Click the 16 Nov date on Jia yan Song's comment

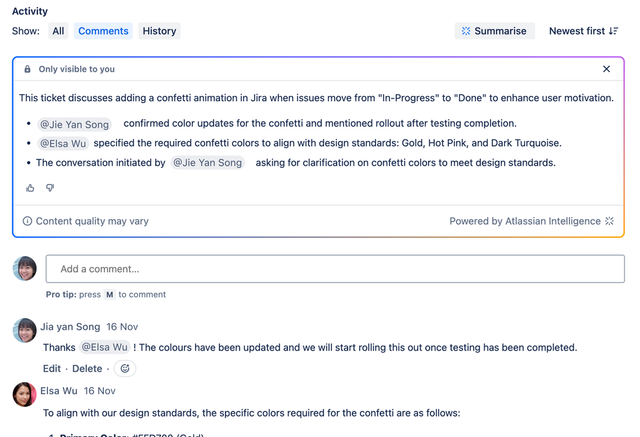(122, 327)
